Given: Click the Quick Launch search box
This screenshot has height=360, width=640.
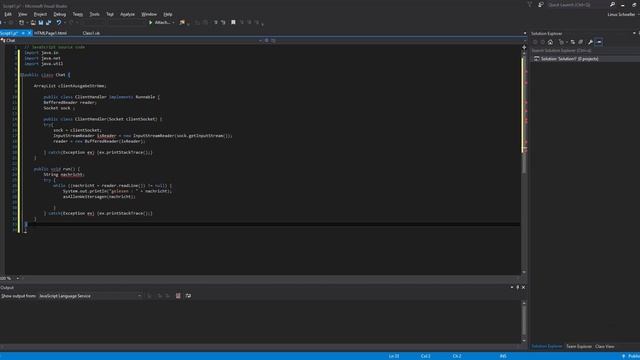Looking at the screenshot, I should point(577,5).
